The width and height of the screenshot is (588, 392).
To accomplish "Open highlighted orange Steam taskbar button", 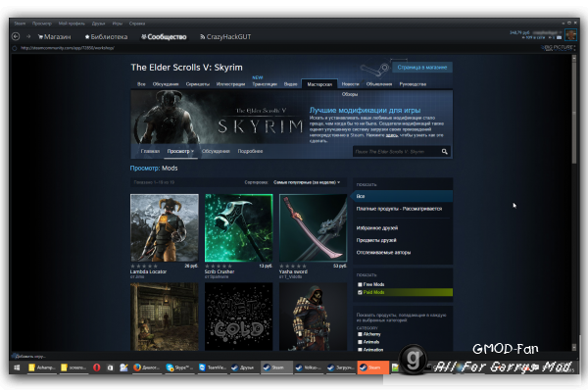I will tap(373, 367).
